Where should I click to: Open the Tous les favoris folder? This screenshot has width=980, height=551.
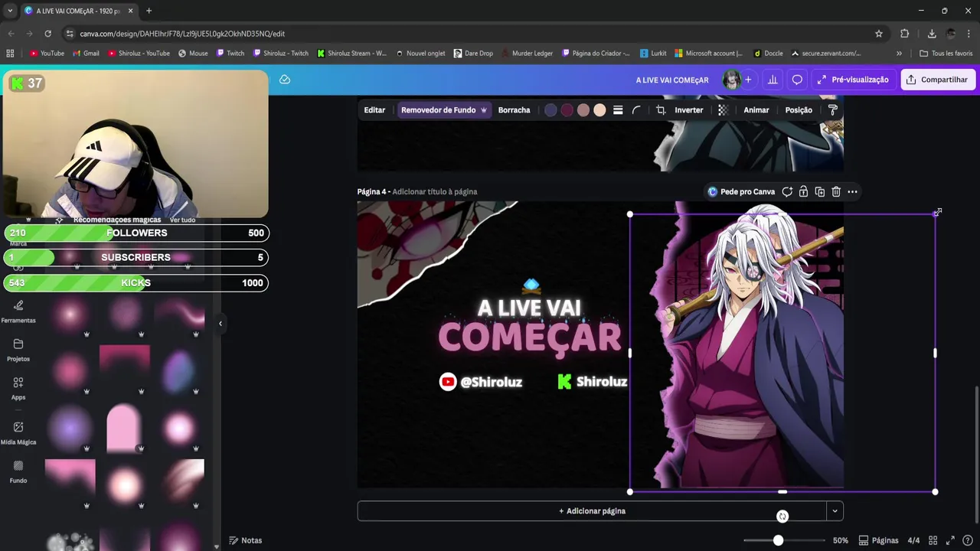click(x=946, y=54)
